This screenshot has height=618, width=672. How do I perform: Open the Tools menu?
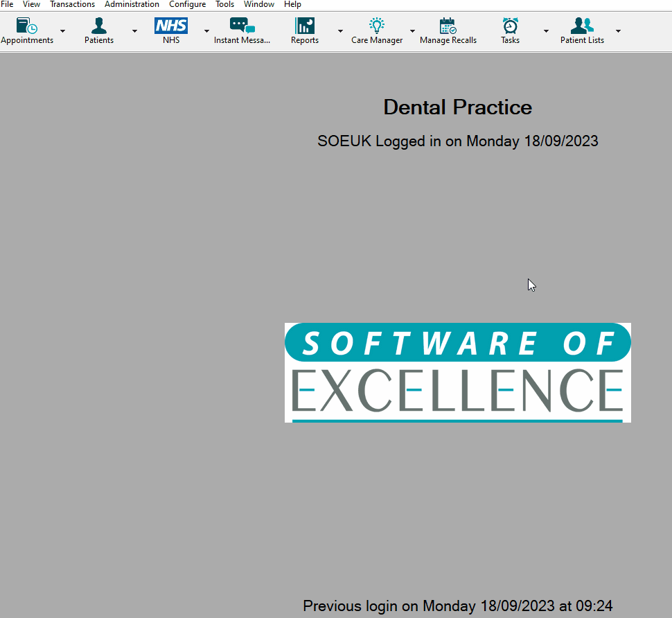pos(224,4)
